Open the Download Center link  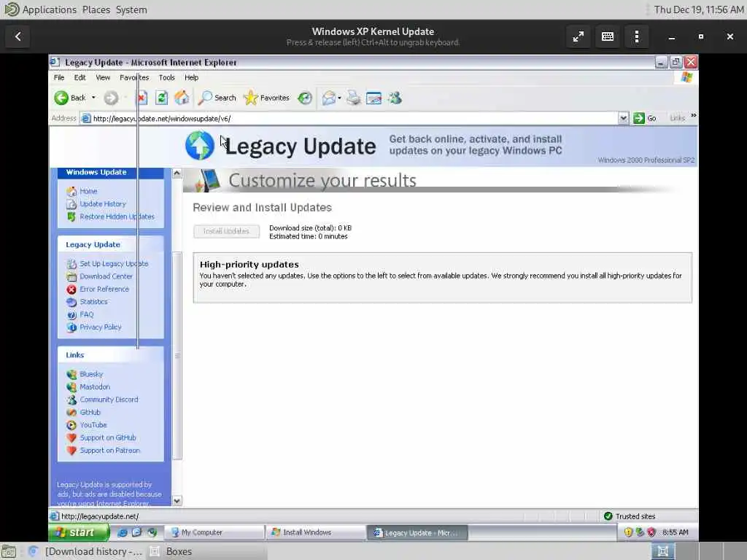coord(107,276)
